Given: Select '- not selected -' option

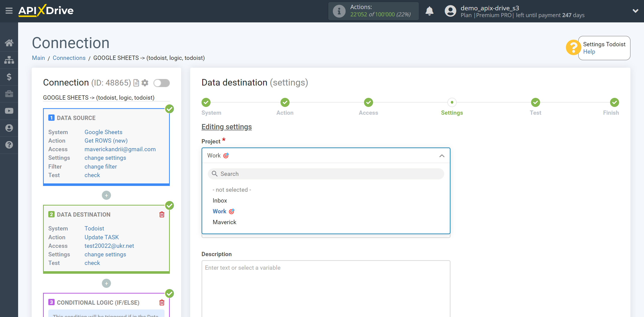Looking at the screenshot, I should 232,190.
